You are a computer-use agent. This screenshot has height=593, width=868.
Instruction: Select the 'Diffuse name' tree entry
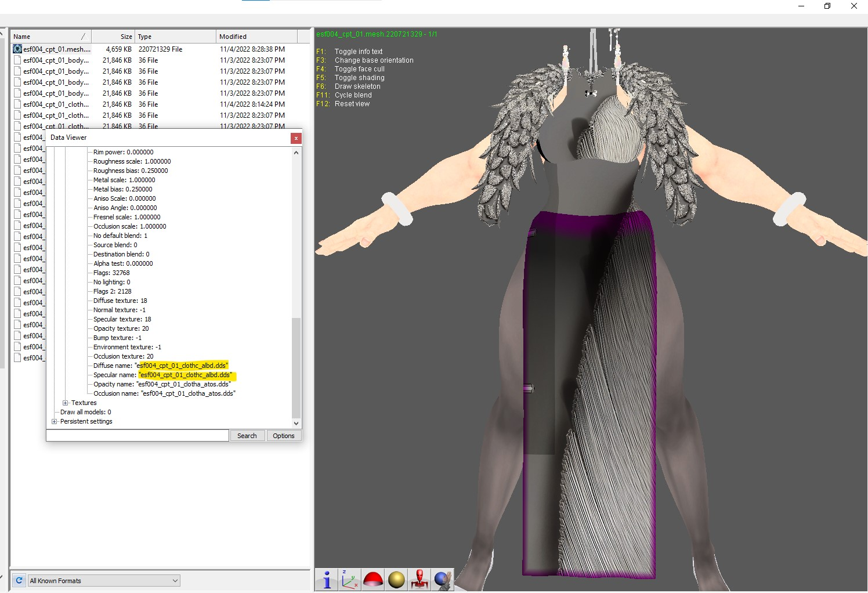(x=161, y=366)
